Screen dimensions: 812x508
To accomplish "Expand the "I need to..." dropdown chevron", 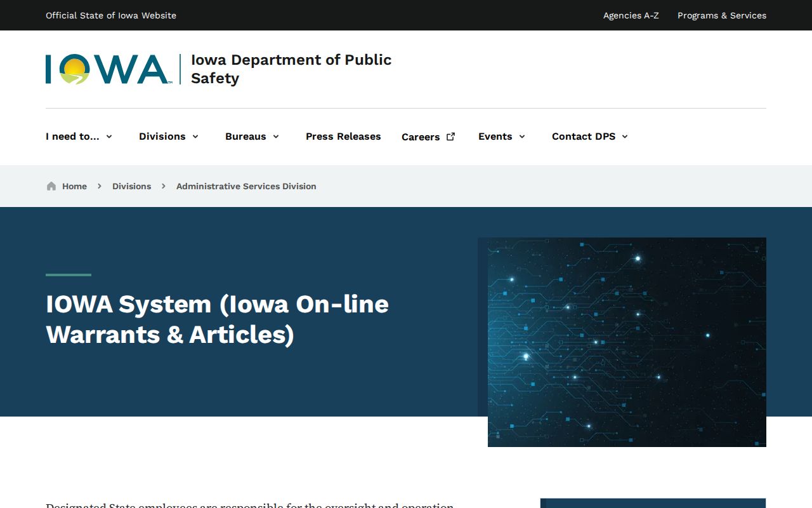I will tap(109, 137).
